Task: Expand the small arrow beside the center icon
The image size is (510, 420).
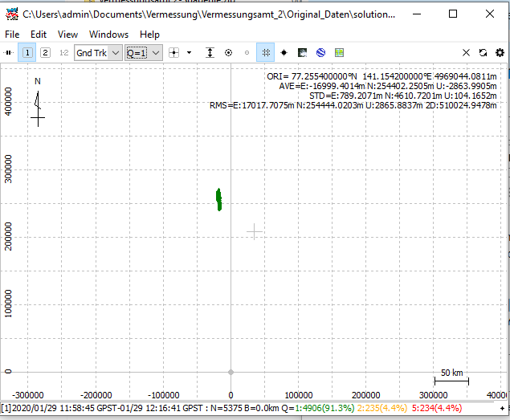Action: [x=189, y=53]
